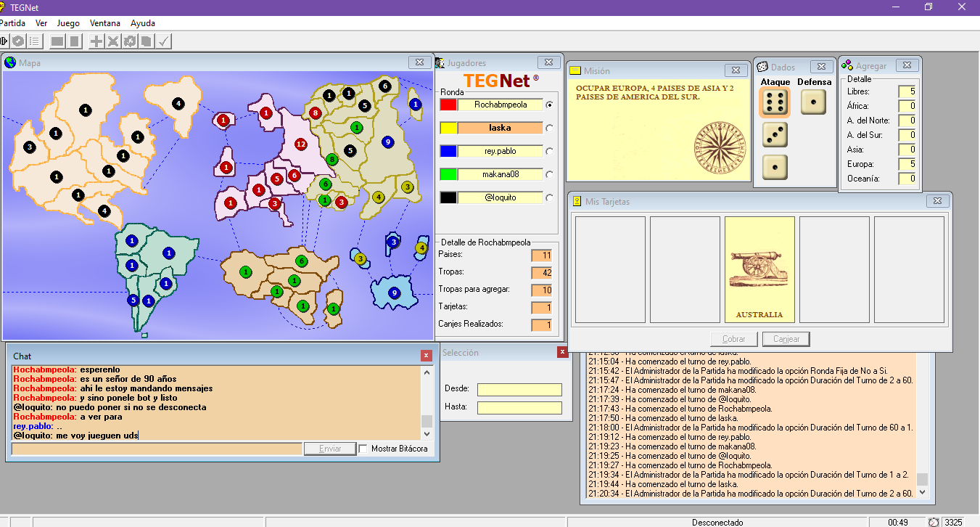980x527 pixels.
Task: Open the Ventana menu
Action: click(105, 23)
